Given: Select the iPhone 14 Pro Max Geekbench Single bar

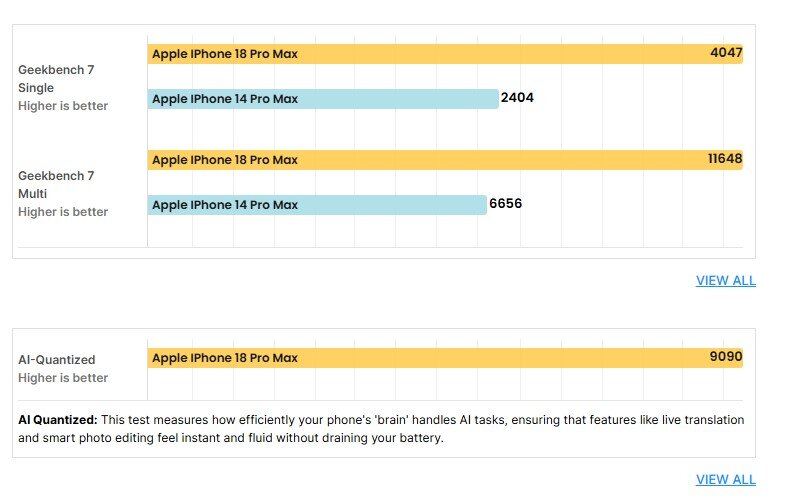Looking at the screenshot, I should point(323,99).
